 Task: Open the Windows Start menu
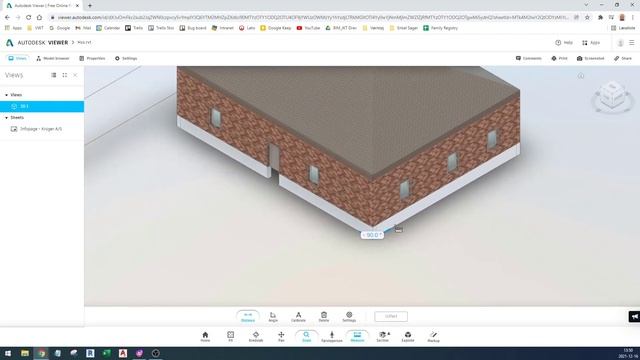click(x=8, y=353)
